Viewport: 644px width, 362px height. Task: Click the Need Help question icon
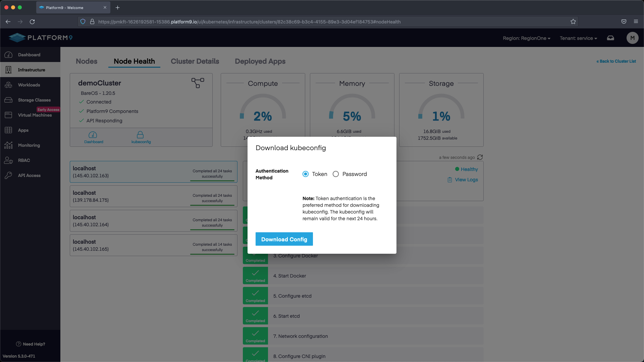[x=18, y=344]
